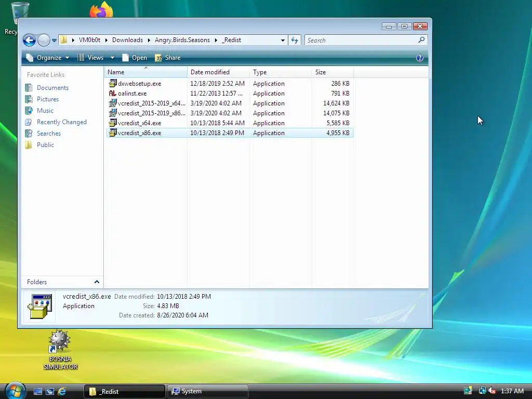This screenshot has width=532, height=399.
Task: Open Music favorite link
Action: click(45, 111)
